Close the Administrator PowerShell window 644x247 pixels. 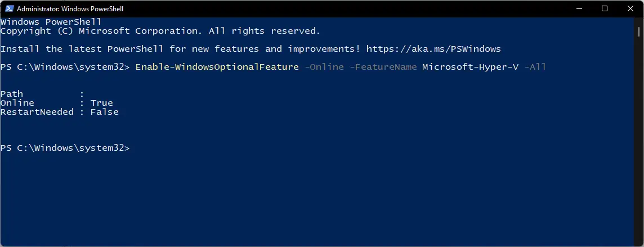pos(630,8)
